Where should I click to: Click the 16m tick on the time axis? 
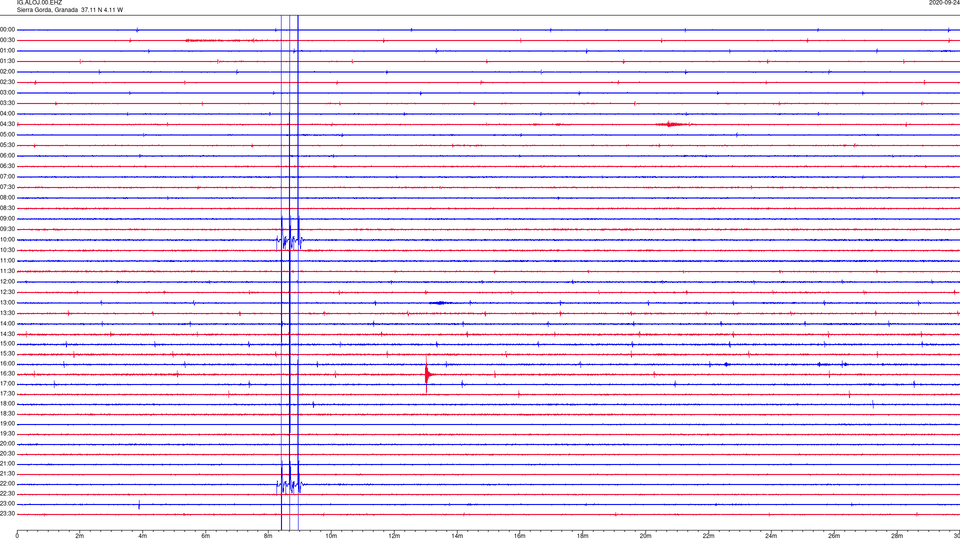520,536
